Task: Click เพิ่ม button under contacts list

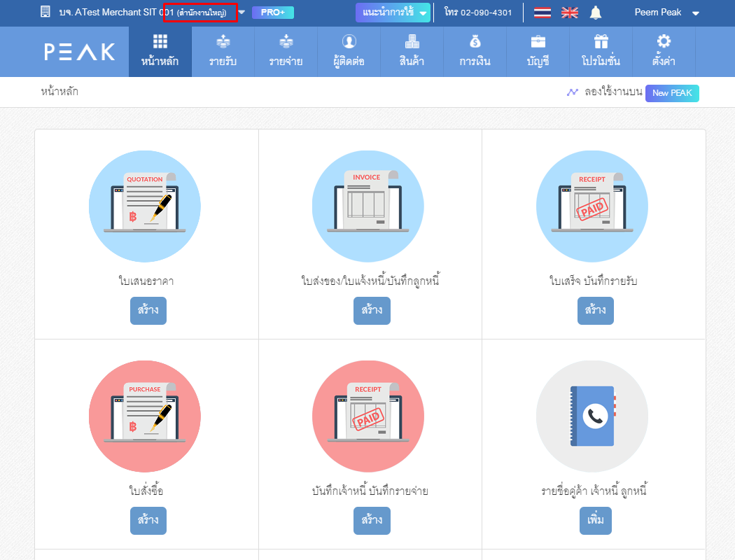Action: click(x=595, y=520)
